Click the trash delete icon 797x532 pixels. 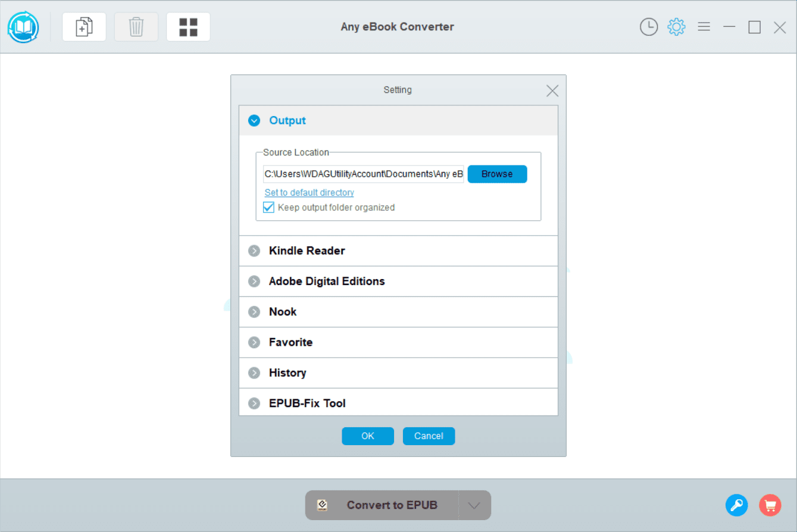(136, 27)
